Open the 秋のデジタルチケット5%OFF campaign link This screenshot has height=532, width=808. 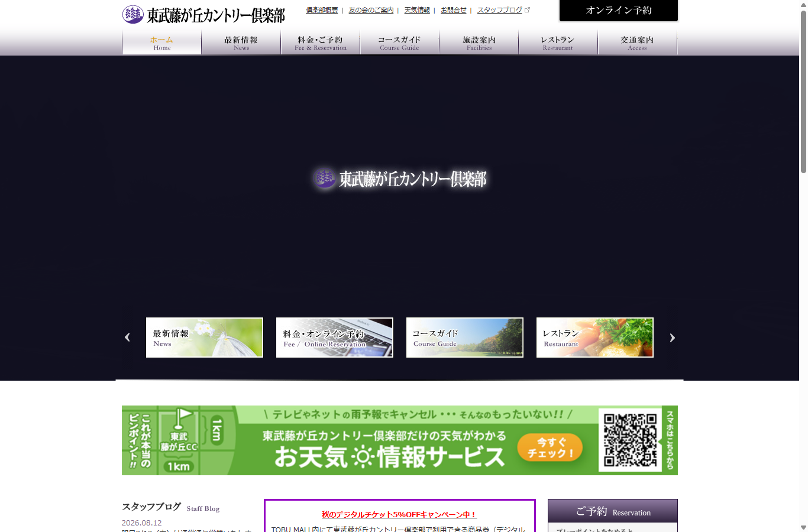(x=399, y=515)
